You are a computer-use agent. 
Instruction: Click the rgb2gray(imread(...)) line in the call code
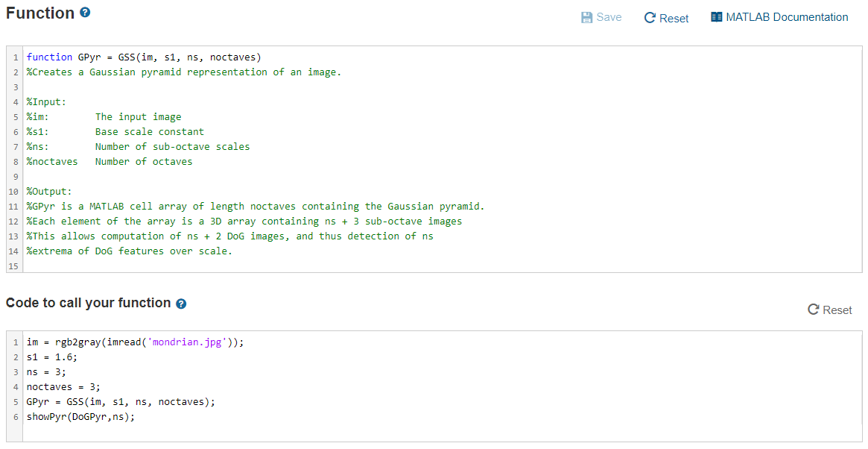tap(134, 342)
